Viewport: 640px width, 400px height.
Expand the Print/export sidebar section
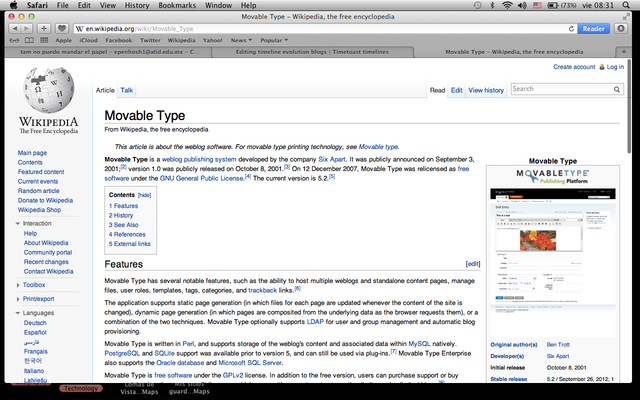pyautogui.click(x=18, y=299)
